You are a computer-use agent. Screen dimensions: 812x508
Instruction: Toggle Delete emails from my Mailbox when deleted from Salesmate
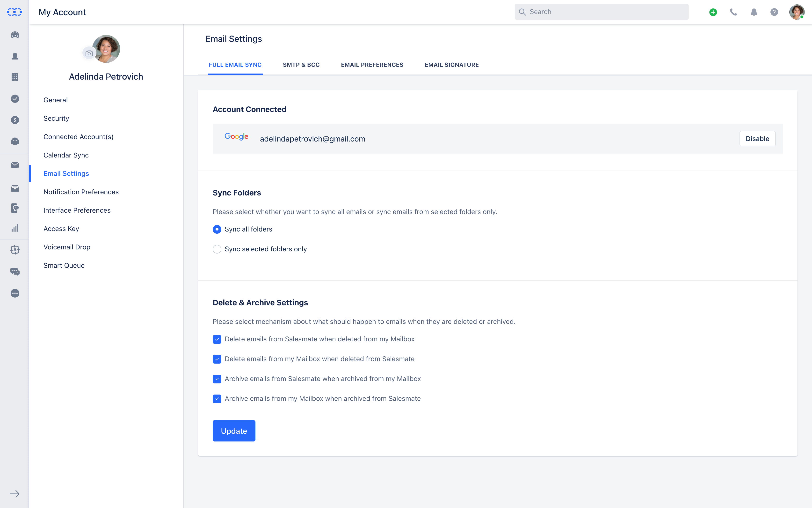coord(217,359)
